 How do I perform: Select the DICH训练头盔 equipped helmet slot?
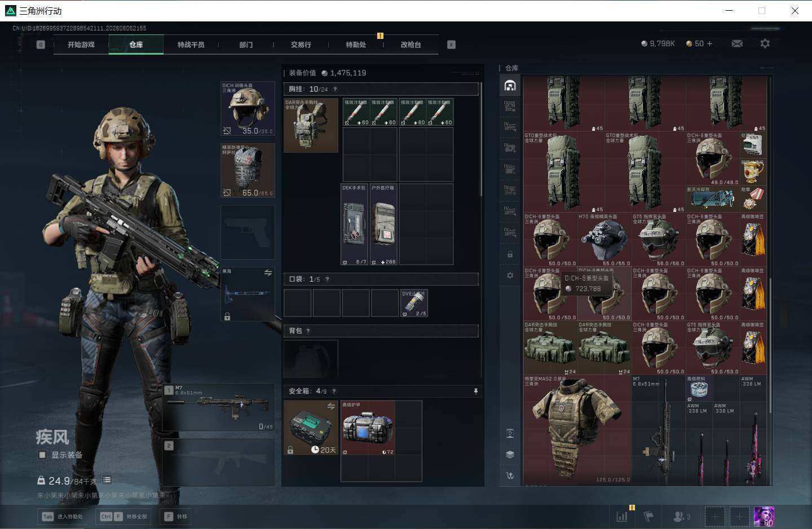click(248, 109)
